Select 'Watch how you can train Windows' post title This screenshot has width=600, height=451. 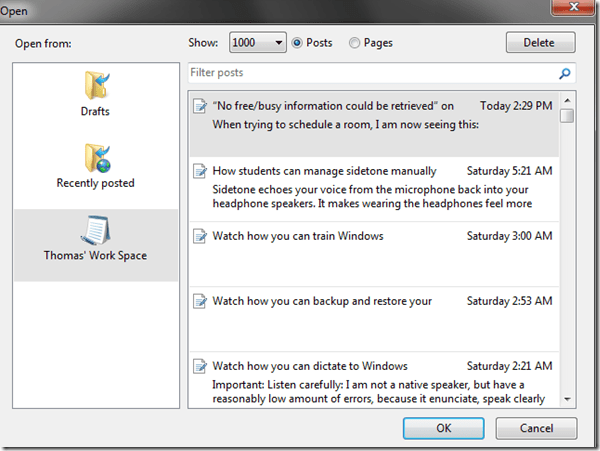(298, 236)
